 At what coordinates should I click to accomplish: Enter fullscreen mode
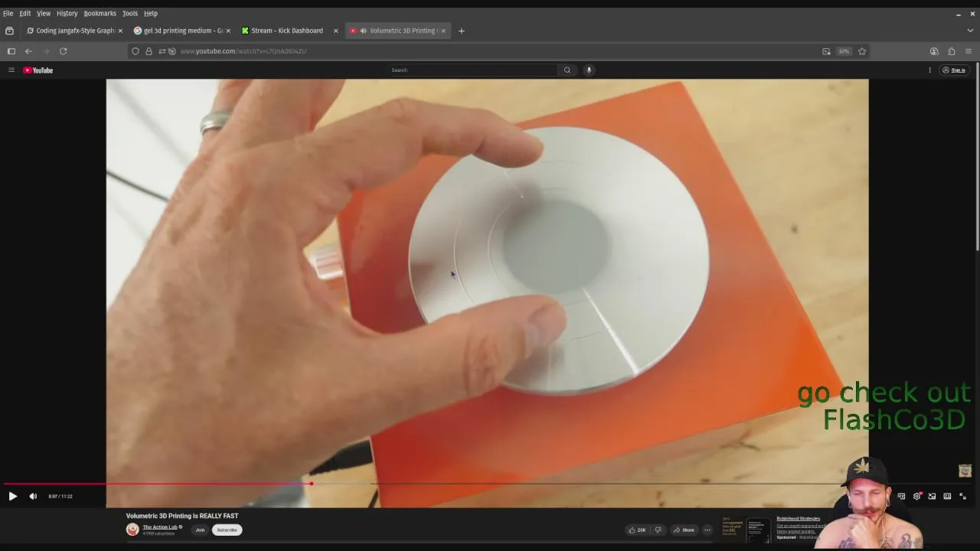point(962,496)
